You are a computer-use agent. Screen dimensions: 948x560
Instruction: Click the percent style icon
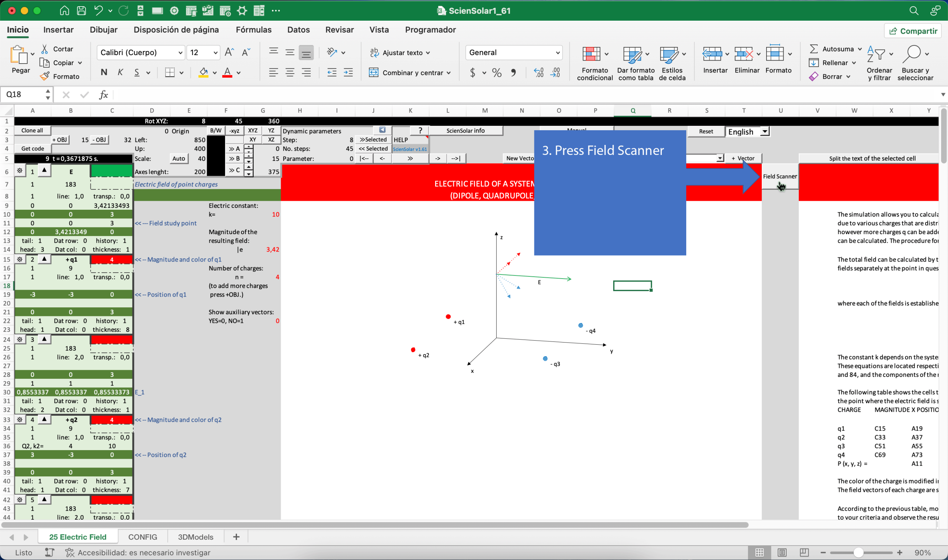(497, 72)
